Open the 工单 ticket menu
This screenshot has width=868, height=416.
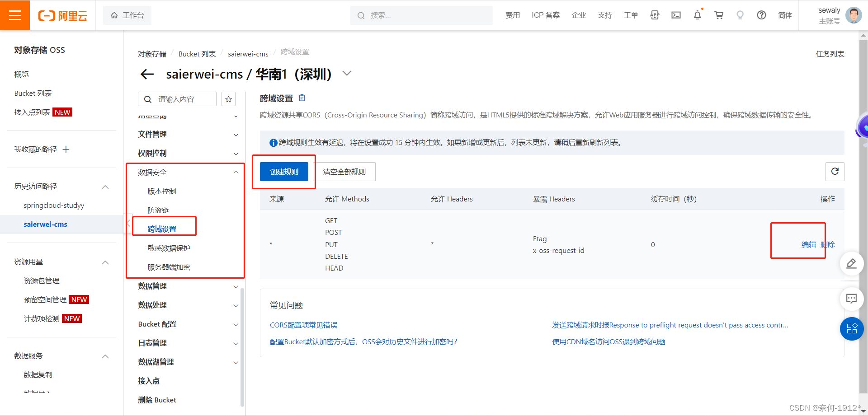[x=631, y=15]
